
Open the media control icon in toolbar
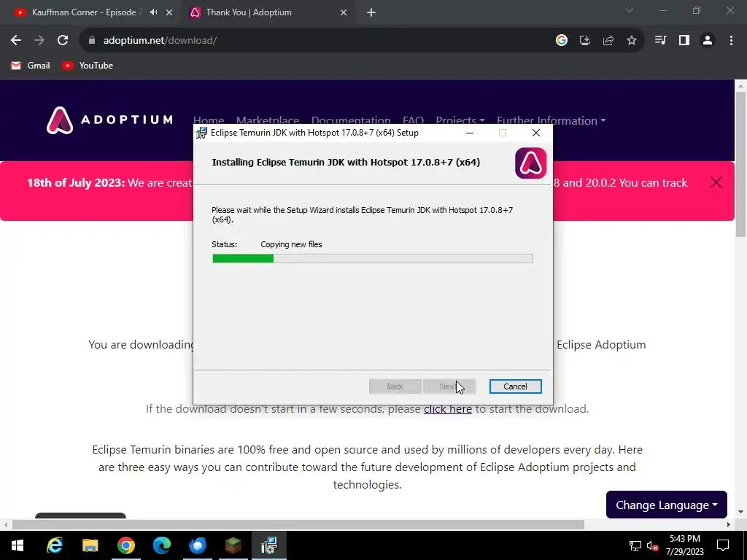pos(660,41)
